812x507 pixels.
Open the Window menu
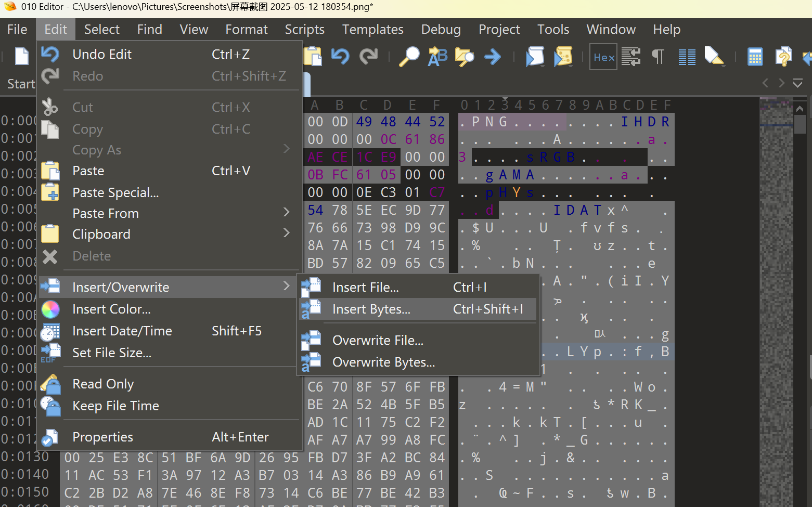tap(611, 29)
